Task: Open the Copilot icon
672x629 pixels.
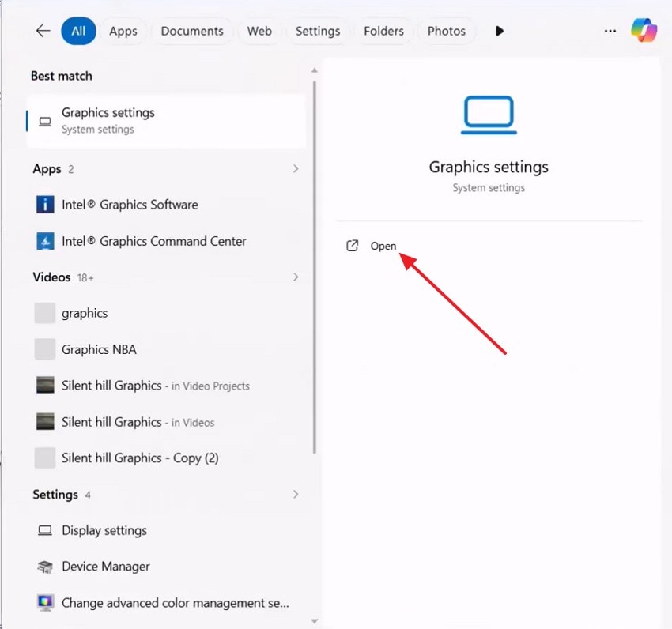Action: [644, 30]
